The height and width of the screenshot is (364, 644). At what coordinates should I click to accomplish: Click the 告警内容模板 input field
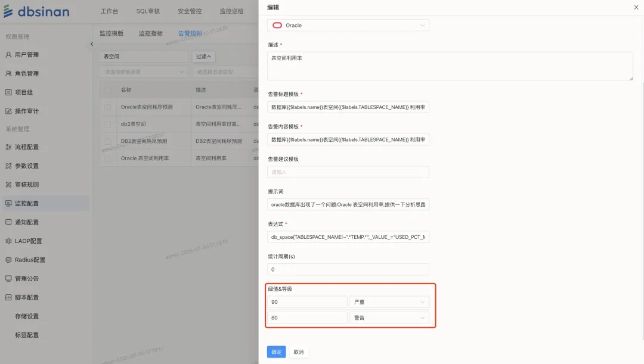(348, 139)
